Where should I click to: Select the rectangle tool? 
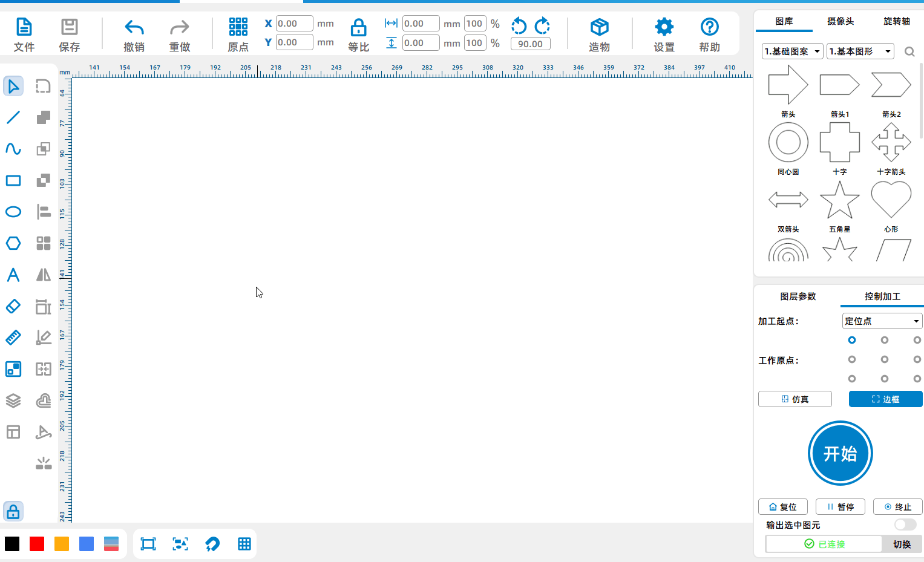click(x=13, y=180)
